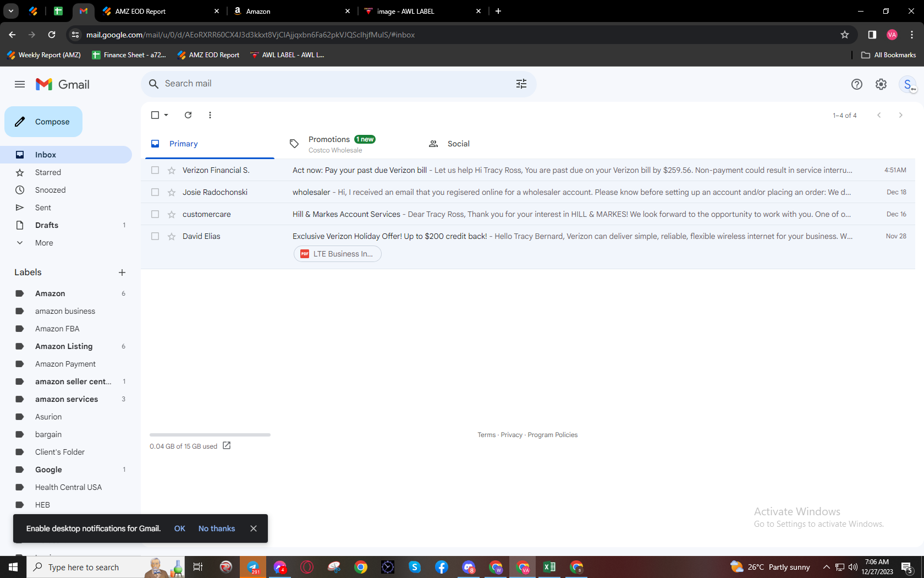Open the storage management external link icon

click(227, 446)
